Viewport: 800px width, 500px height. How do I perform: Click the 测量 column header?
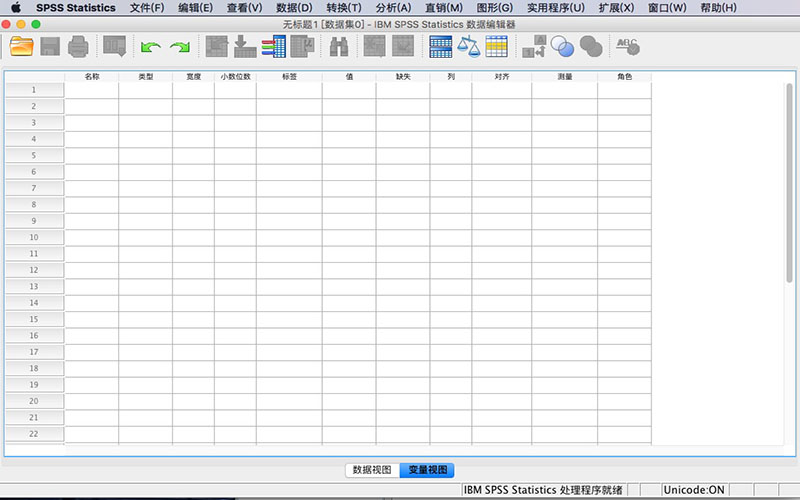(565, 77)
